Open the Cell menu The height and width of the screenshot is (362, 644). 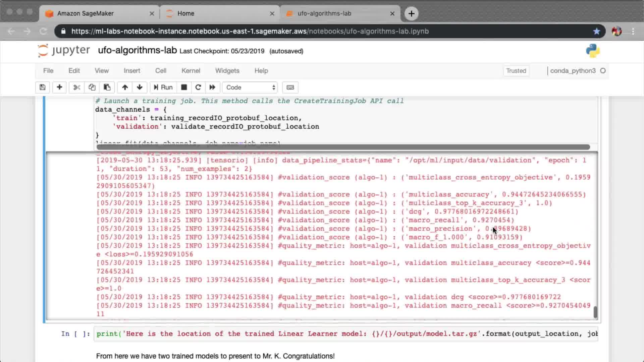pos(161,71)
